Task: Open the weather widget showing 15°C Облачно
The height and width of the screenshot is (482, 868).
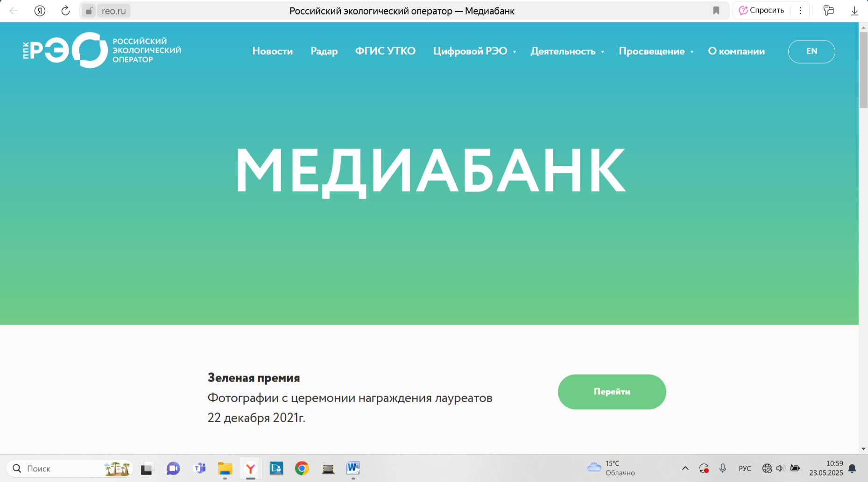Action: 611,468
